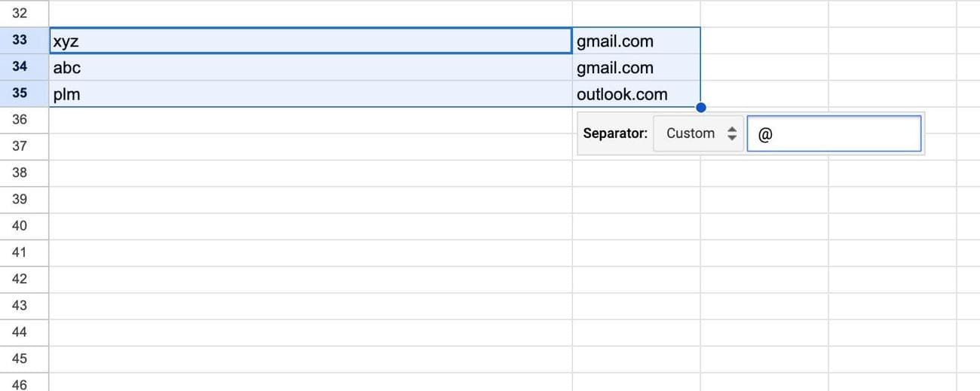Select the cell containing plm

pos(310,94)
